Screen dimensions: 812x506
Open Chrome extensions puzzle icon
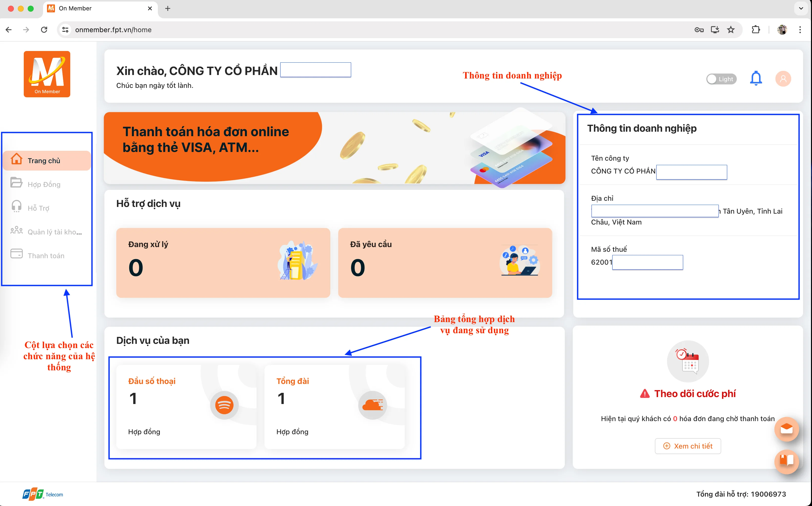point(756,29)
